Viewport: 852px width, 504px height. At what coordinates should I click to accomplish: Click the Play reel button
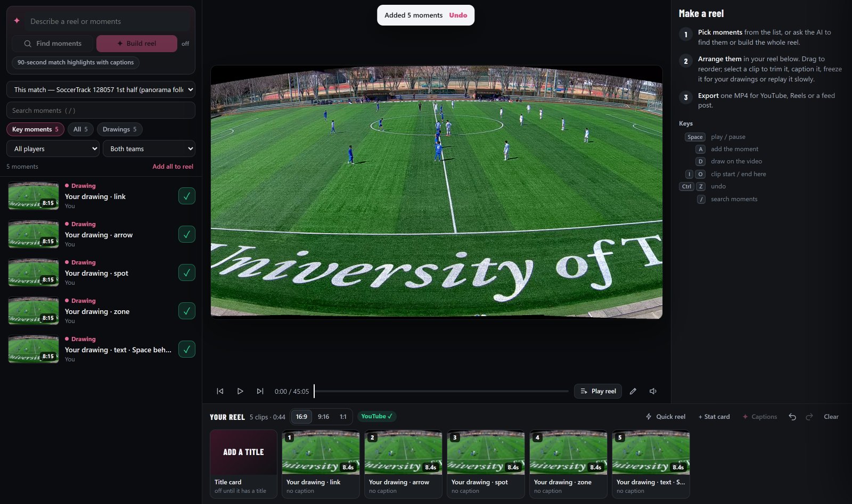click(x=598, y=391)
